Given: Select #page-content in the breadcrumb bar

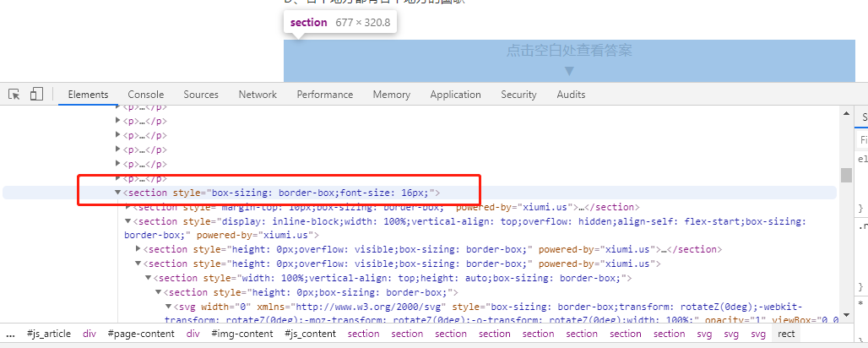Looking at the screenshot, I should click(x=141, y=334).
